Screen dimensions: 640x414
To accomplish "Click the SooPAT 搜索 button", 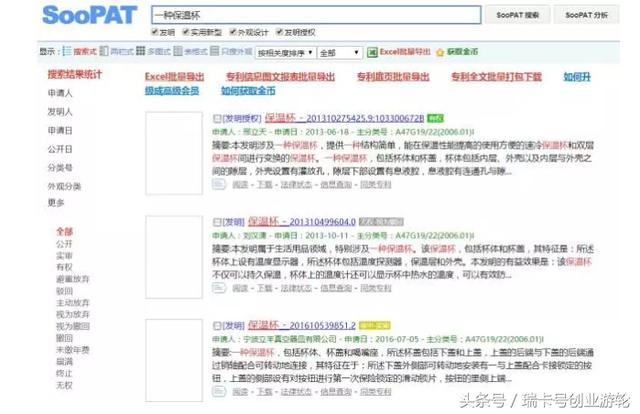I will coord(517,15).
